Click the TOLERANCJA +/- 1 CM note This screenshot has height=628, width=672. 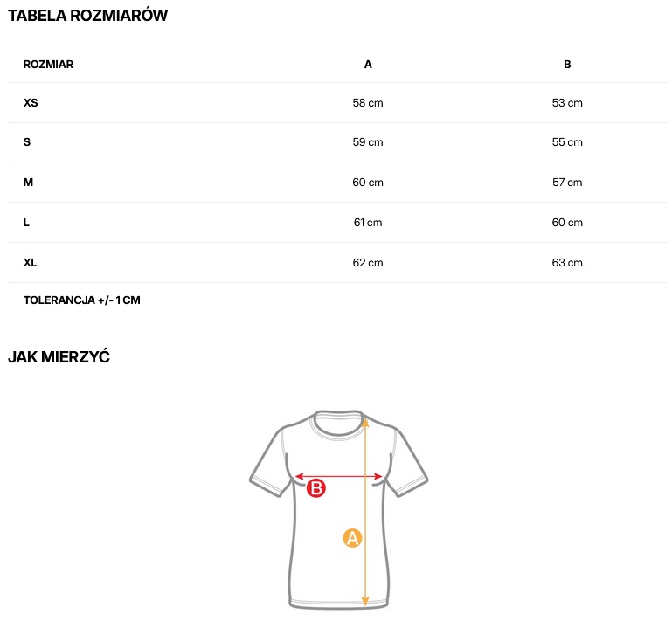coord(82,300)
